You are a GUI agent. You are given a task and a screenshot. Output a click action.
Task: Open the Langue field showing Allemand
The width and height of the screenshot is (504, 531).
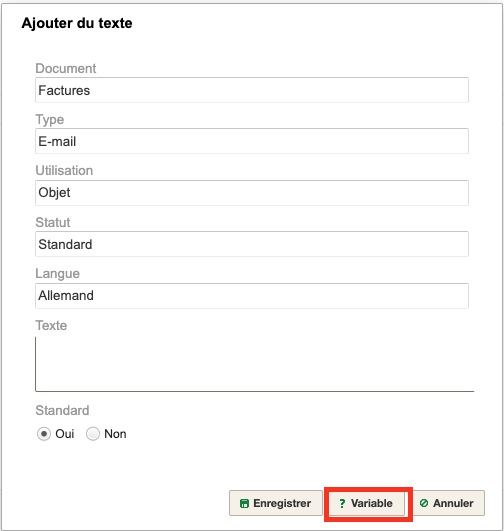point(252,296)
